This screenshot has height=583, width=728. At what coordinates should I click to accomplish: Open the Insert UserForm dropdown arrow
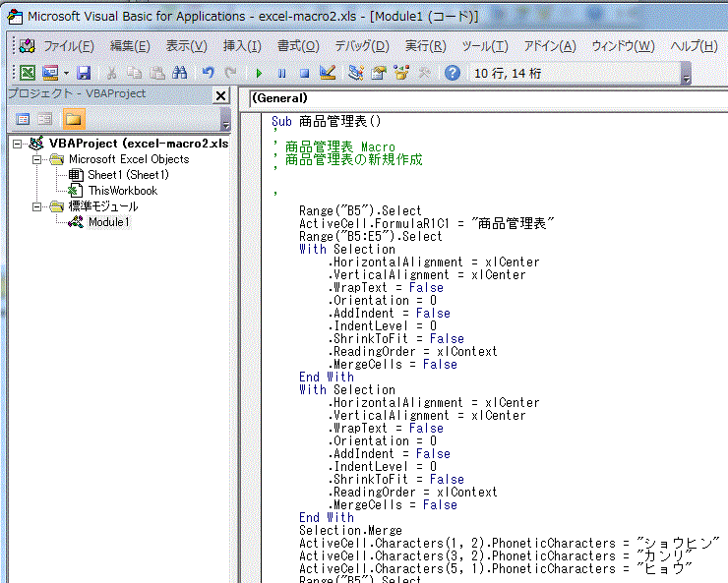coord(66,74)
